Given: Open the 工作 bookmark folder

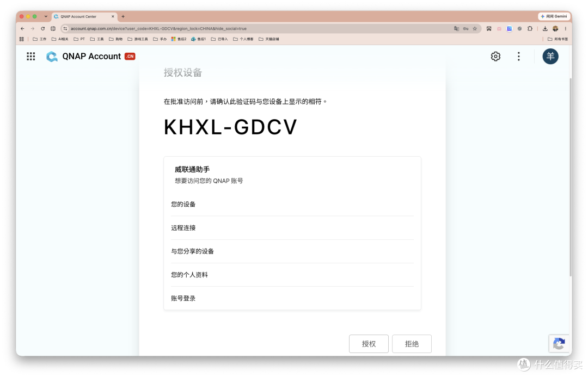Looking at the screenshot, I should click(39, 39).
